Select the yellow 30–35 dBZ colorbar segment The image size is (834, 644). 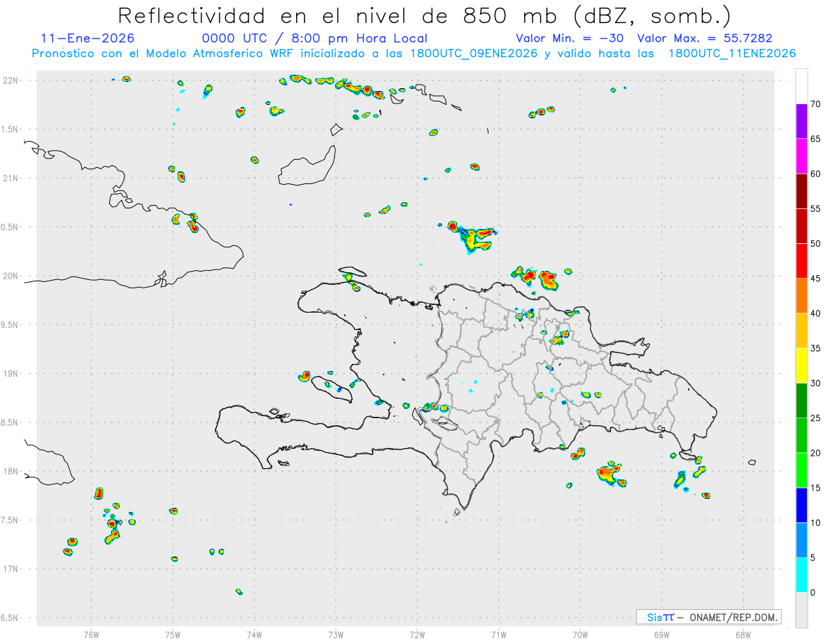[x=801, y=365]
